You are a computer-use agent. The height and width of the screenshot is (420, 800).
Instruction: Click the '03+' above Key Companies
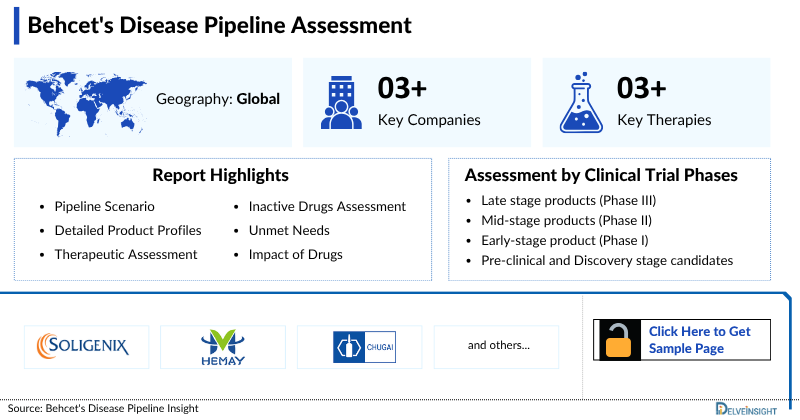402,88
